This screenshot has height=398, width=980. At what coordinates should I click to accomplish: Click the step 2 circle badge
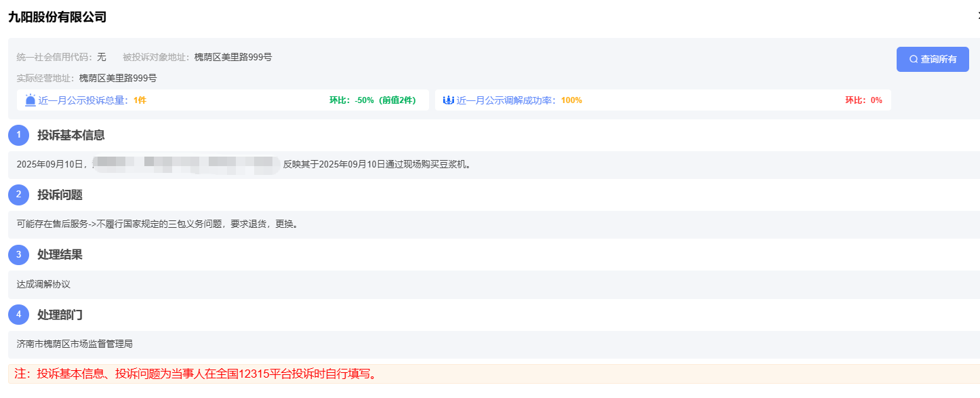point(19,195)
